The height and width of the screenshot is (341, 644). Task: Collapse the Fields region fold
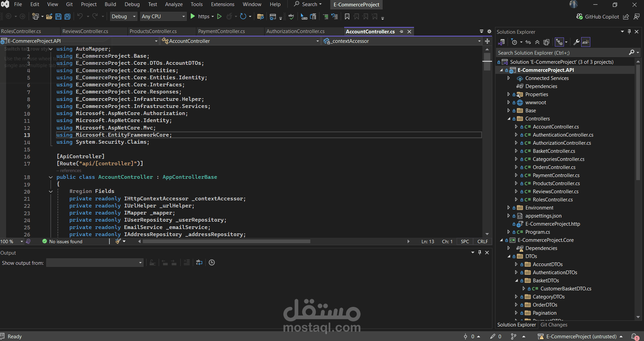point(51,192)
